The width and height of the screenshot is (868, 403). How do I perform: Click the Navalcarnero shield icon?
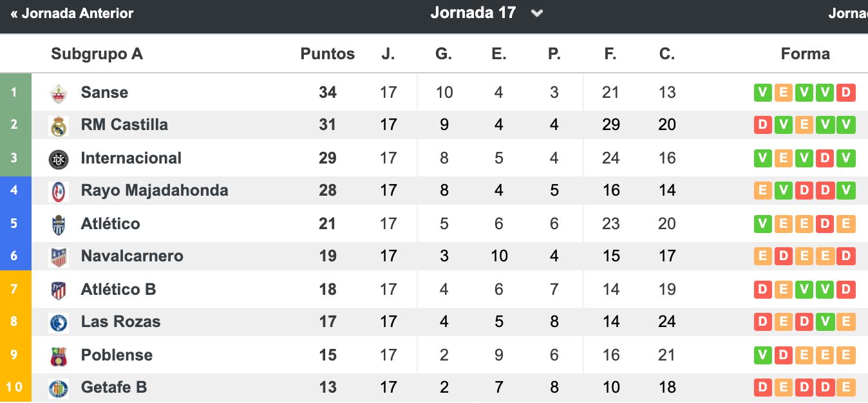pos(59,257)
